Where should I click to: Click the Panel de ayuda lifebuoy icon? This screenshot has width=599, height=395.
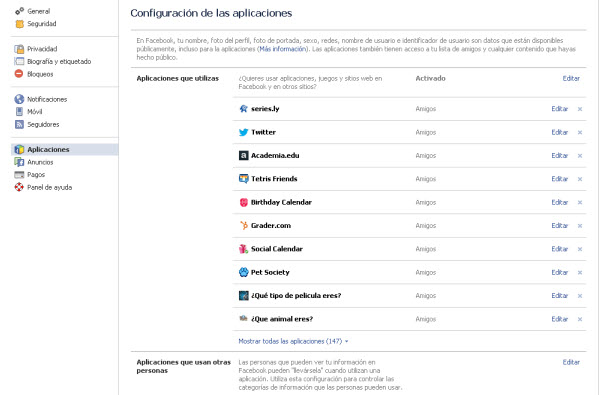pyautogui.click(x=19, y=187)
